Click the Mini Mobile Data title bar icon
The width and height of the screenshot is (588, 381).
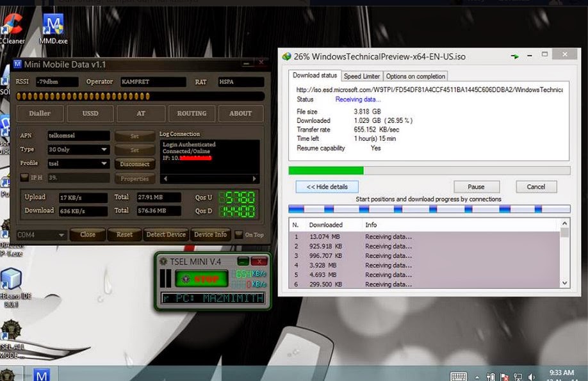(x=17, y=64)
